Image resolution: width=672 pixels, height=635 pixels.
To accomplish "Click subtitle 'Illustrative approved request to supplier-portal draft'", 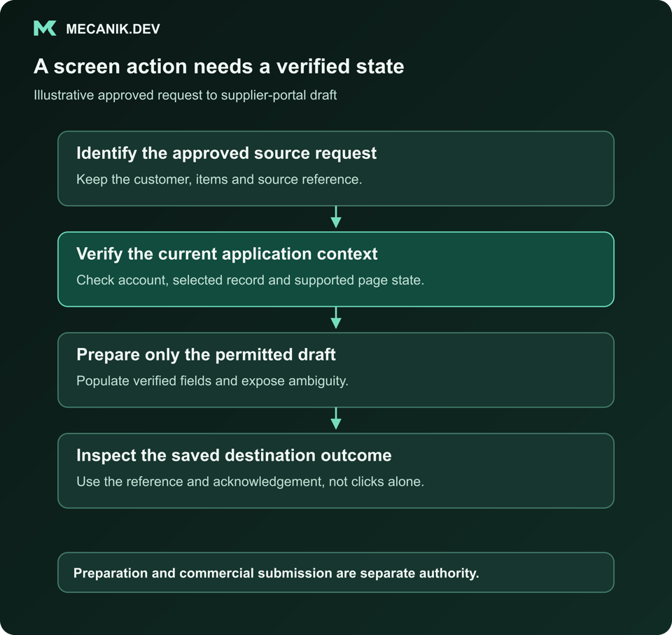I will [x=185, y=95].
